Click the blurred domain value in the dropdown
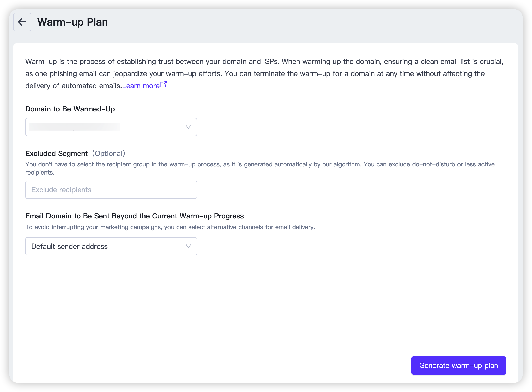 (x=75, y=127)
